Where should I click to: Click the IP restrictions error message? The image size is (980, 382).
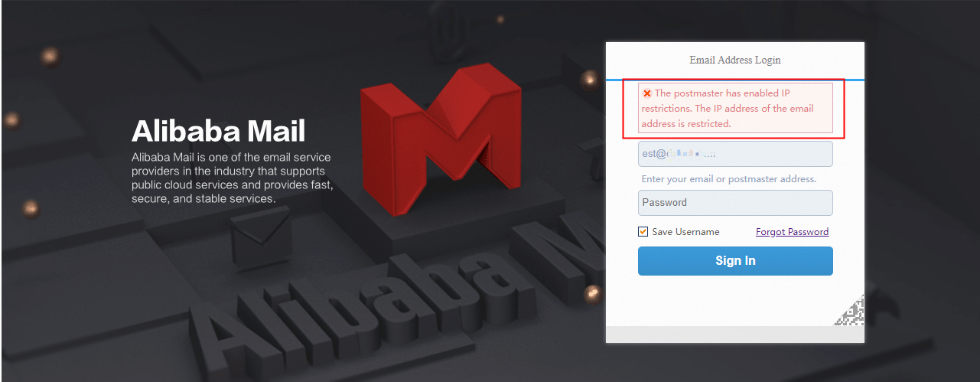(x=735, y=108)
